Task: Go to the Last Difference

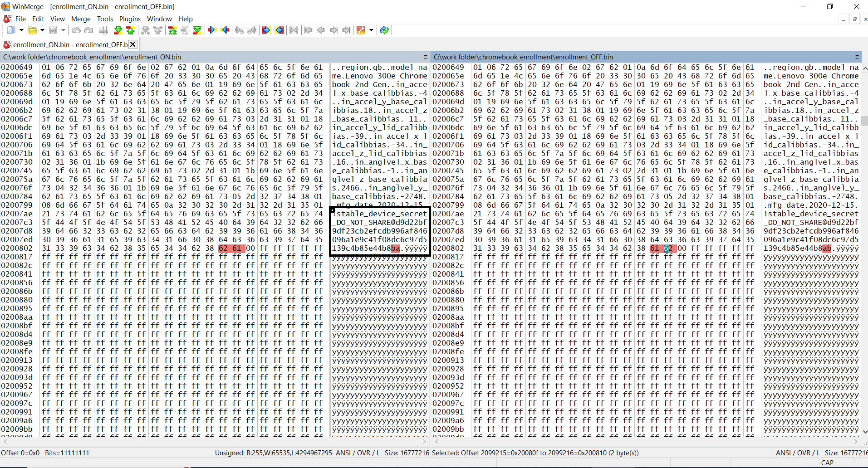Action: pos(197,30)
